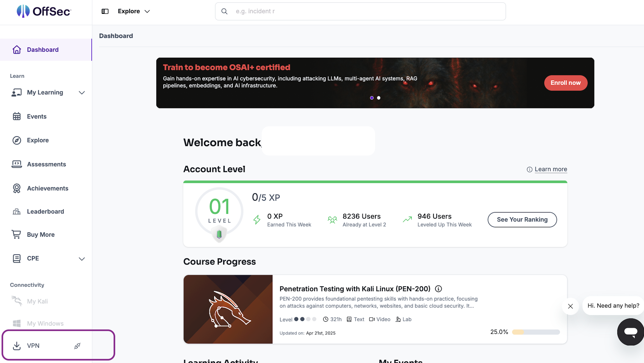Click the Dashboard breadcrumb heading
The width and height of the screenshot is (644, 363).
point(116,36)
